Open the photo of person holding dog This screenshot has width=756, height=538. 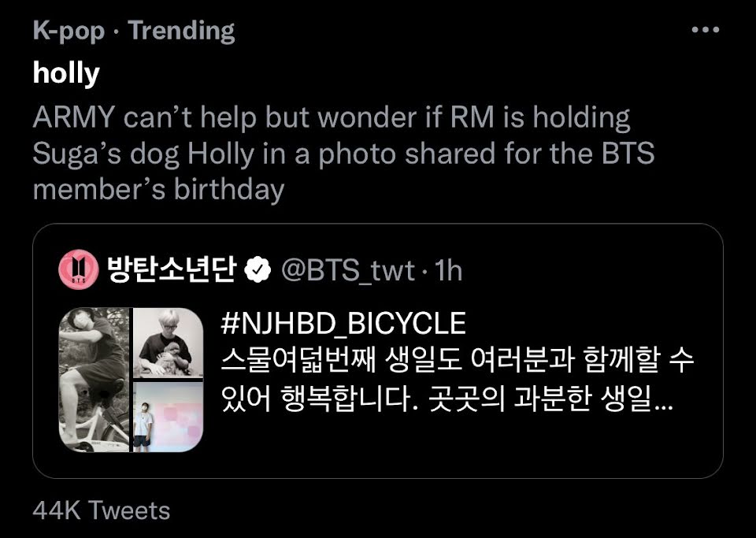pos(169,343)
